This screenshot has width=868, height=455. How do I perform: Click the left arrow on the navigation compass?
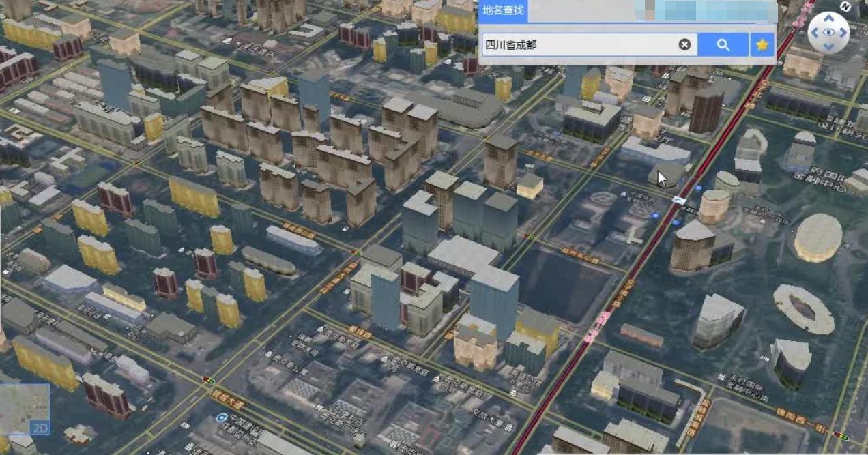click(x=814, y=33)
